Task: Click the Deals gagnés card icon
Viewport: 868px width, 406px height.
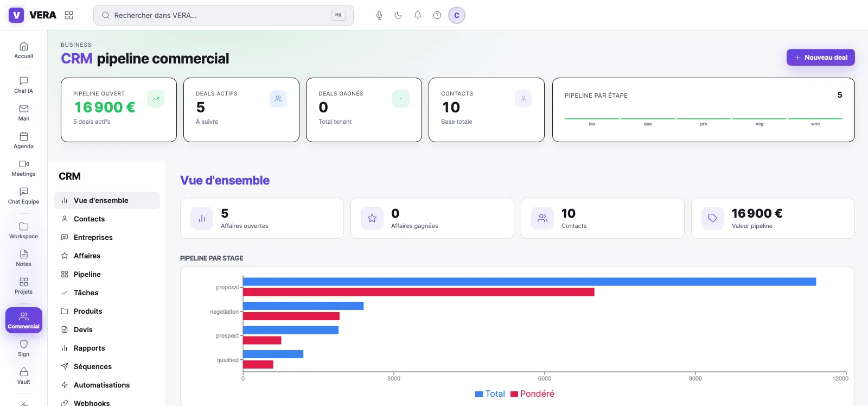Action: pos(401,99)
